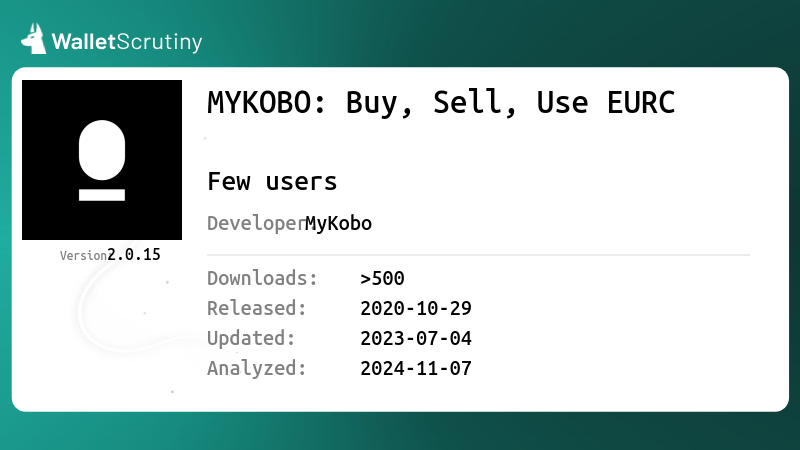Click the Updated label
Viewport: 800px width, 450px height.
click(x=251, y=339)
